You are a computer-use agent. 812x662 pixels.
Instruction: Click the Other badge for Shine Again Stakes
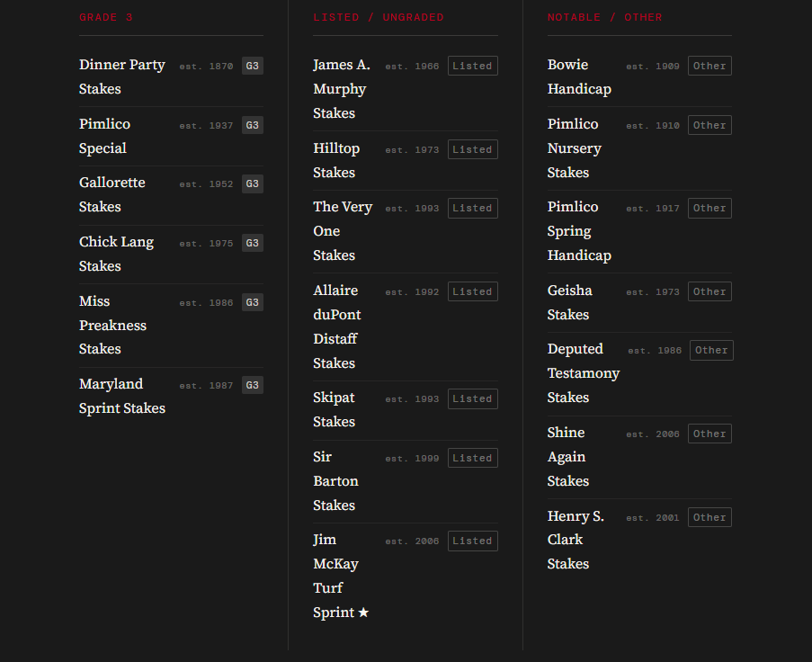[x=709, y=434]
